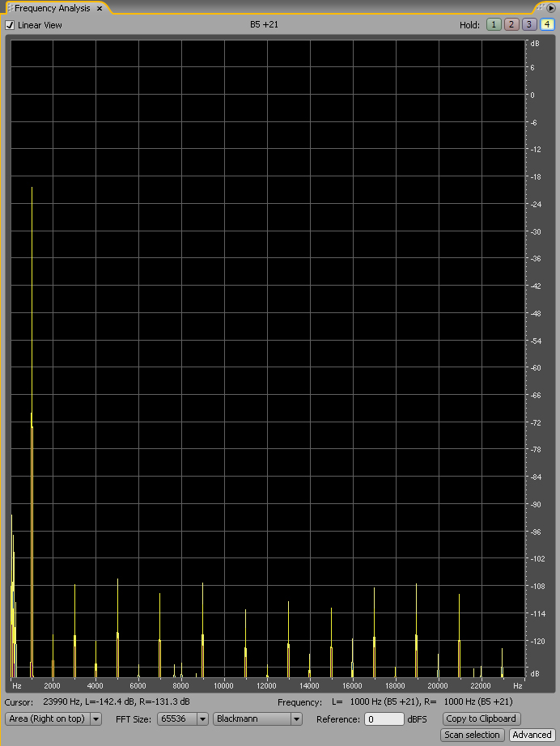Click the 2000 frequency axis label
This screenshot has width=560, height=746.
[x=53, y=685]
